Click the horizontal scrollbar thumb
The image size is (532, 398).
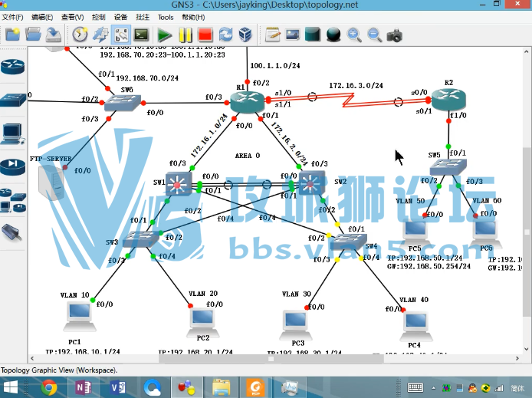coord(271,358)
